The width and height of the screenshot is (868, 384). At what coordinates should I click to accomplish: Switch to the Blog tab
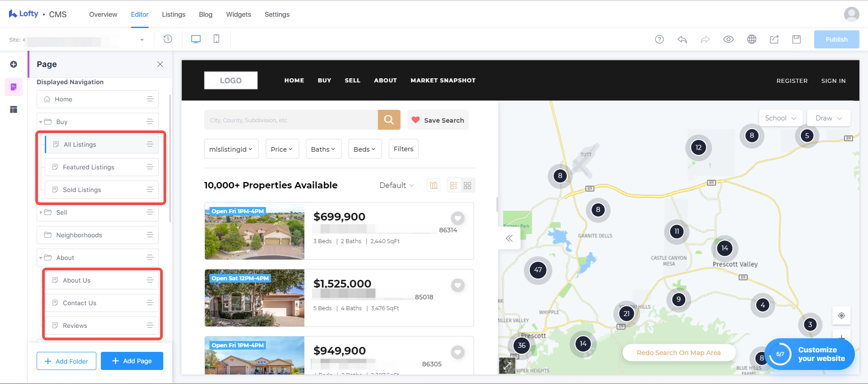206,14
